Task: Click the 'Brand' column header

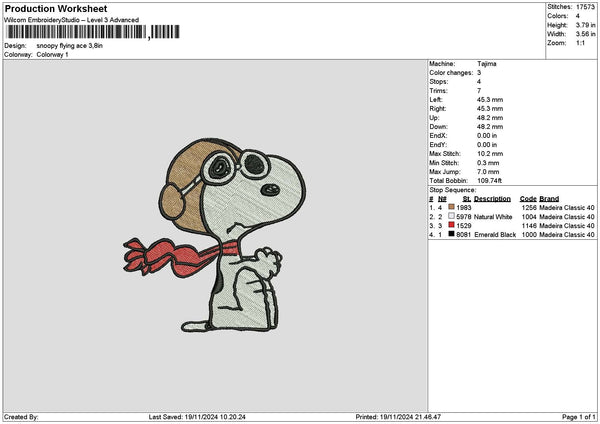Action: (549, 199)
